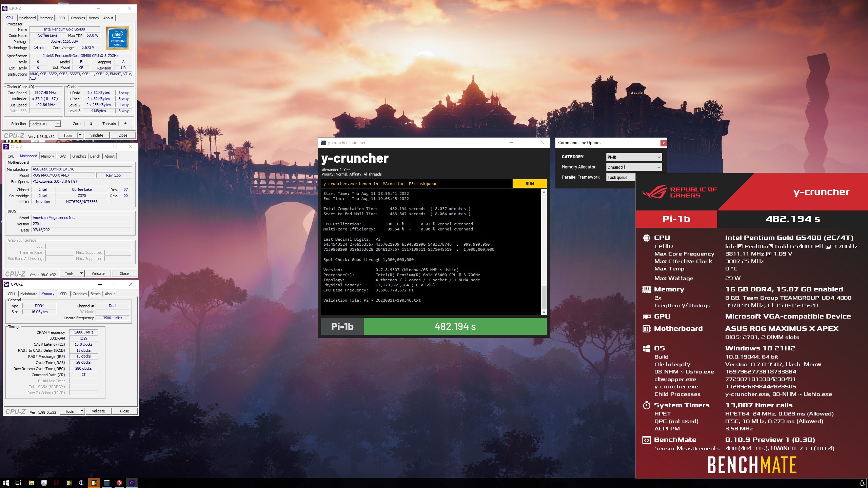Switch to Bench tab in CPU-Z CPU window

click(x=94, y=18)
